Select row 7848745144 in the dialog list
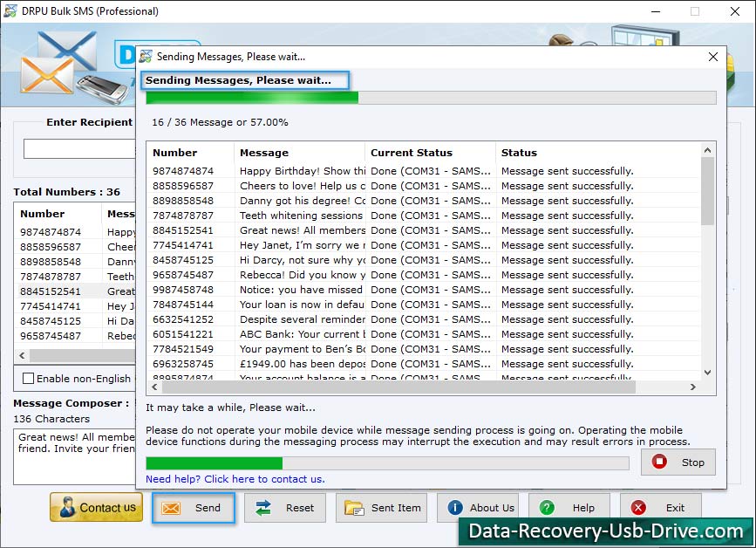The height and width of the screenshot is (548, 756). tap(425, 305)
